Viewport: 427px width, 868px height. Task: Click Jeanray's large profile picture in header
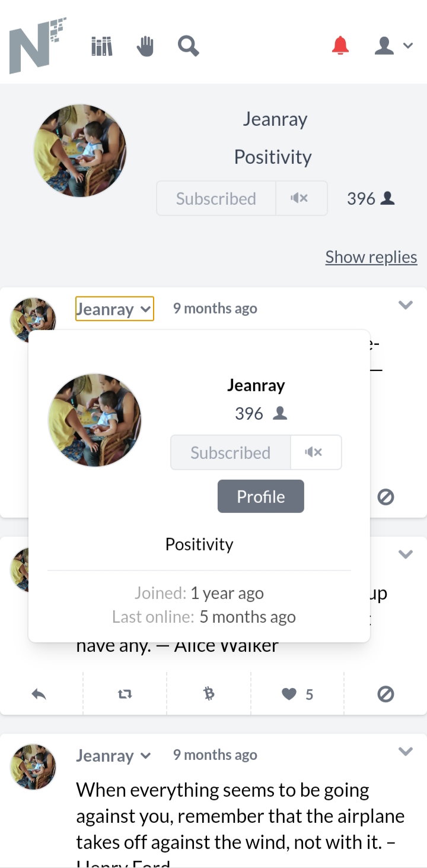point(79,151)
